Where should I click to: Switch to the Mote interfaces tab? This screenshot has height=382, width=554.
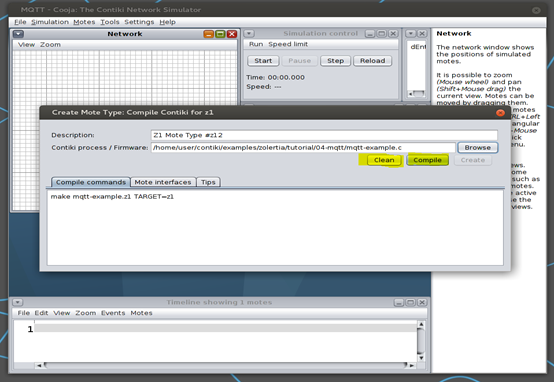pyautogui.click(x=163, y=182)
